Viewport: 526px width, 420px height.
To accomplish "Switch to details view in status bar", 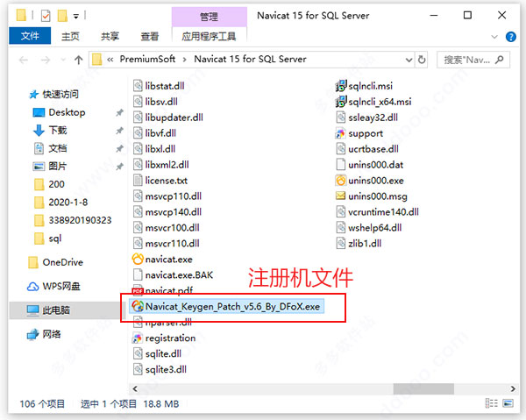I will (492, 403).
